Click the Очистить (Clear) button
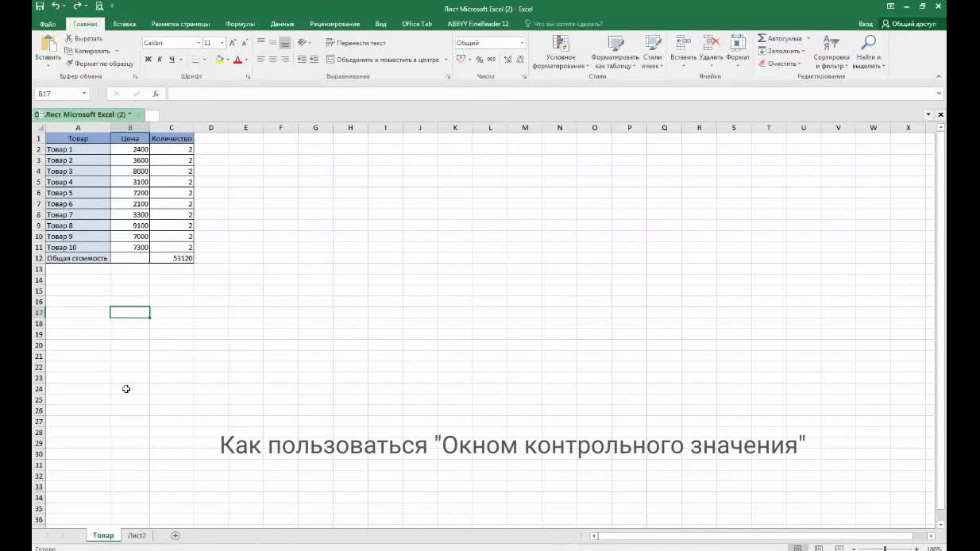Image resolution: width=980 pixels, height=551 pixels. (x=781, y=63)
